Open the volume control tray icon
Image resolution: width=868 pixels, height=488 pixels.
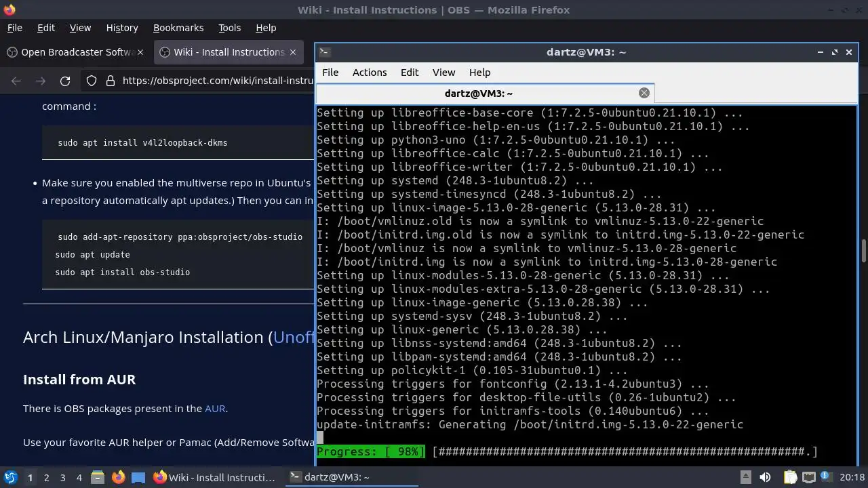pos(765,477)
